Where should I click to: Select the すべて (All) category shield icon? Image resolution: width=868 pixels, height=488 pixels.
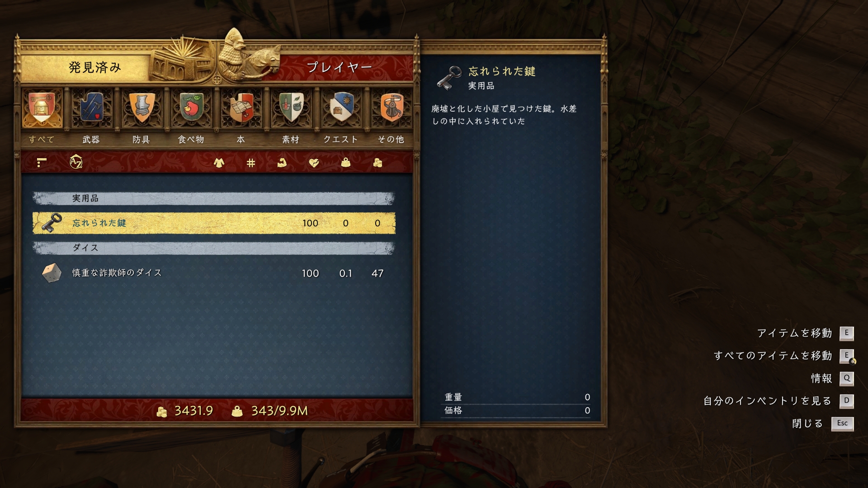(x=42, y=108)
